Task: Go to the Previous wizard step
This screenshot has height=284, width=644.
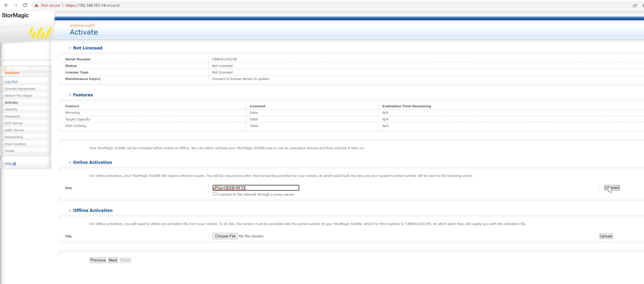Action: [98, 260]
